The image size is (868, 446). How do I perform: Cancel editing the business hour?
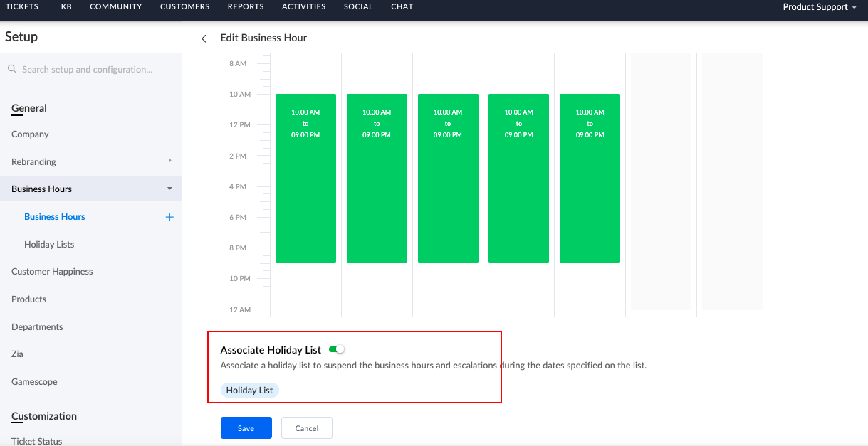click(307, 428)
